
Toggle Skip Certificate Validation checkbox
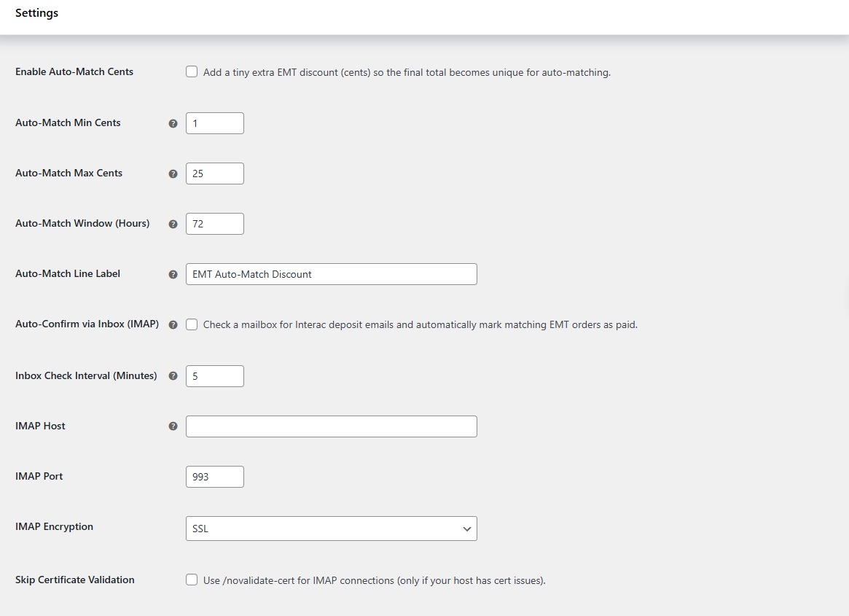point(192,580)
